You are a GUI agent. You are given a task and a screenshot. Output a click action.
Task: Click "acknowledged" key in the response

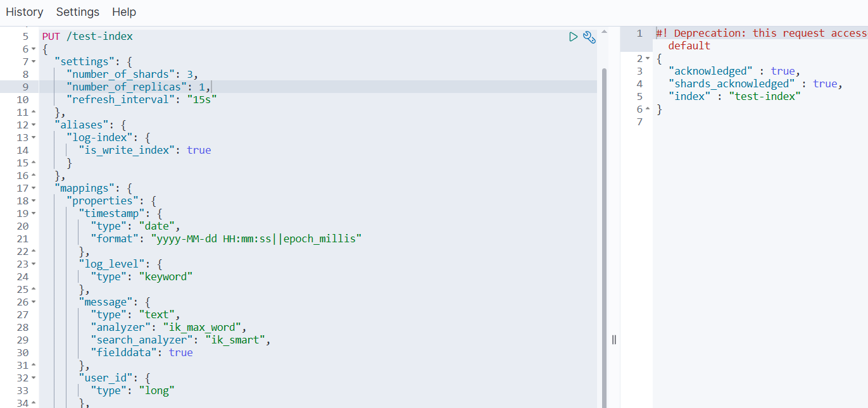click(x=710, y=71)
